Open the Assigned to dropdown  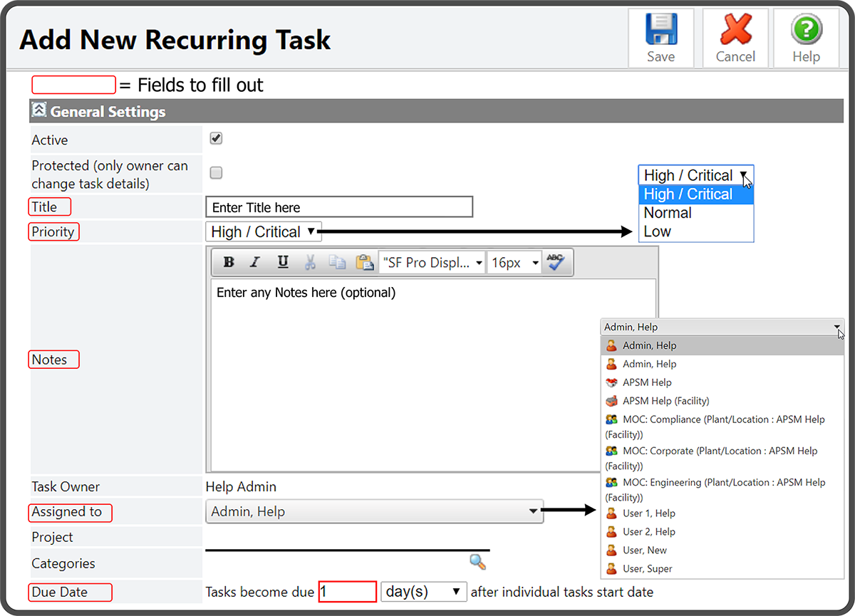point(374,511)
